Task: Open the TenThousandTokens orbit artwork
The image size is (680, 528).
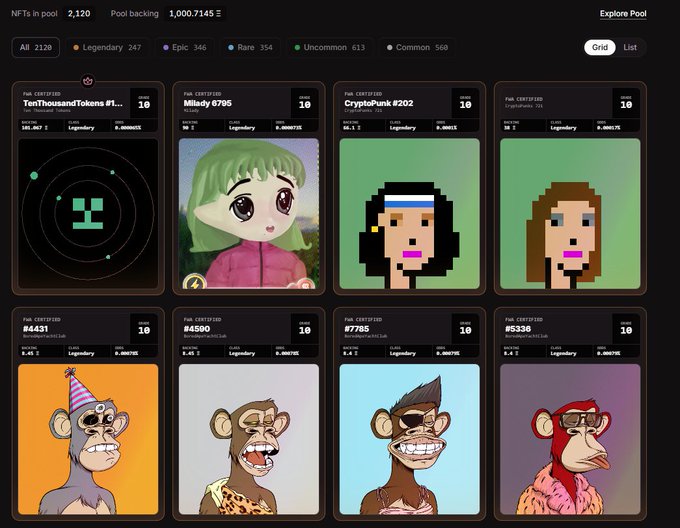Action: pos(88,214)
